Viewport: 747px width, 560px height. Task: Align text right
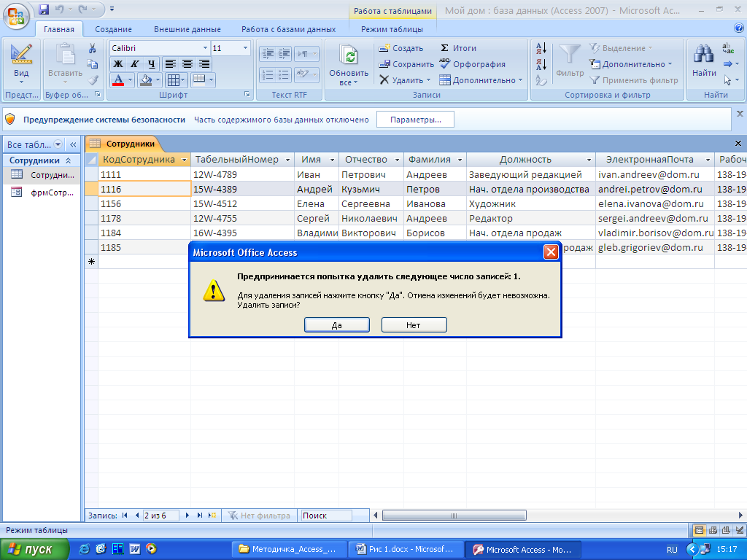tap(204, 64)
